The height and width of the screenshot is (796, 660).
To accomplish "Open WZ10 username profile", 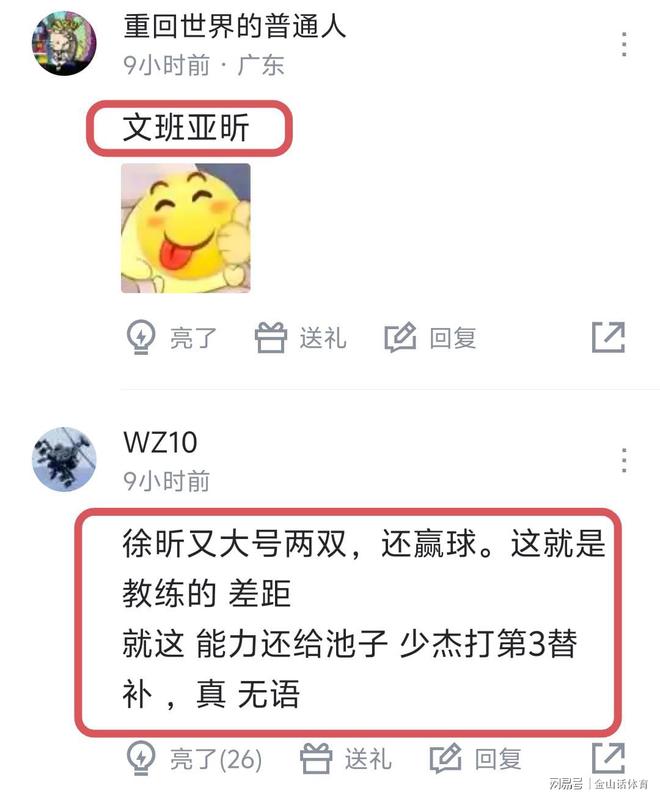I will click(x=160, y=442).
